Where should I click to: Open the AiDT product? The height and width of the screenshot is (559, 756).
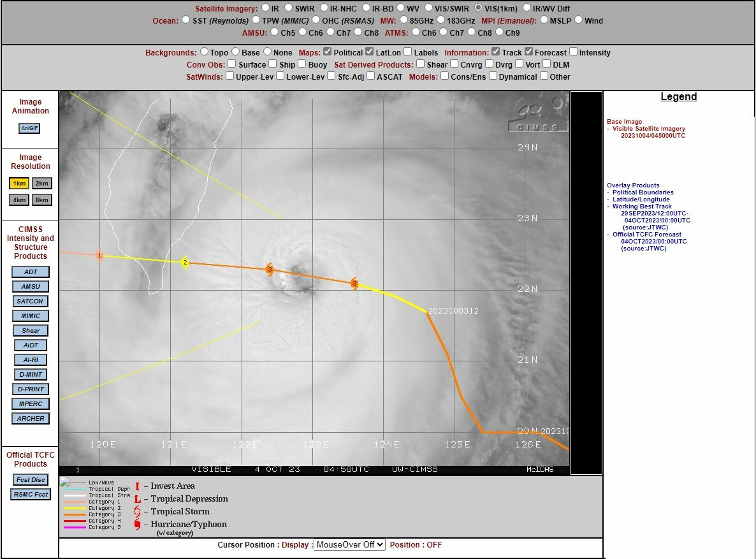(31, 345)
